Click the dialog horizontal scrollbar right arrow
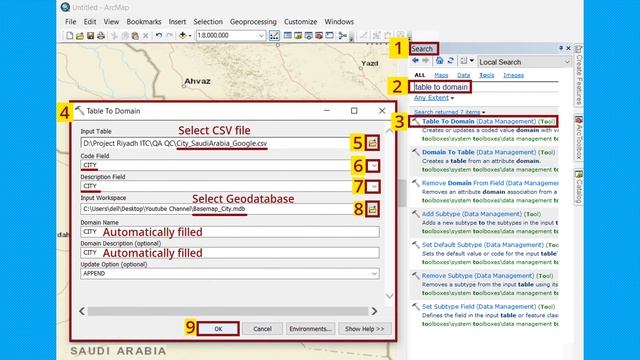Image resolution: width=640 pixels, height=360 pixels. (374, 311)
